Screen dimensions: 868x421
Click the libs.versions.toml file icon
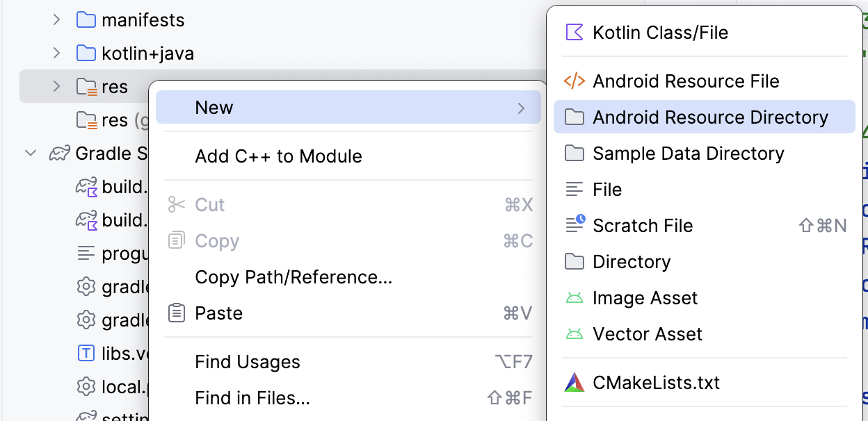click(x=88, y=354)
